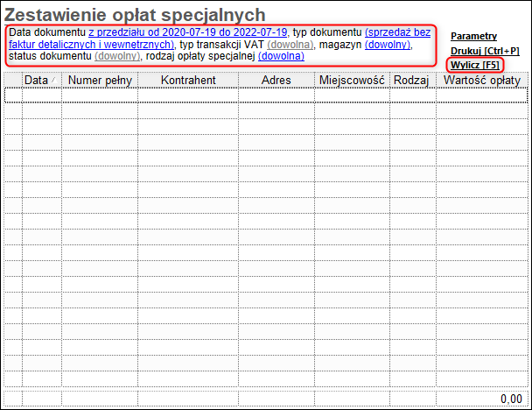Change the document date range link
This screenshot has height=410, width=532.
pos(188,32)
